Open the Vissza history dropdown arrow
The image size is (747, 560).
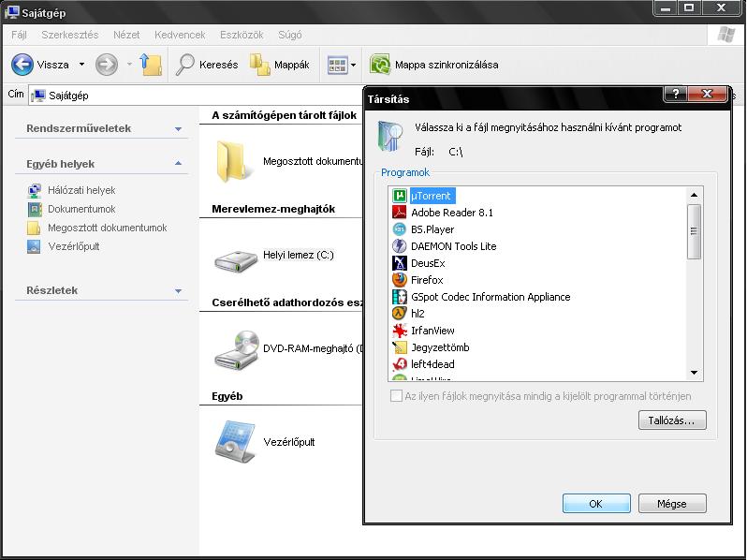coord(82,65)
